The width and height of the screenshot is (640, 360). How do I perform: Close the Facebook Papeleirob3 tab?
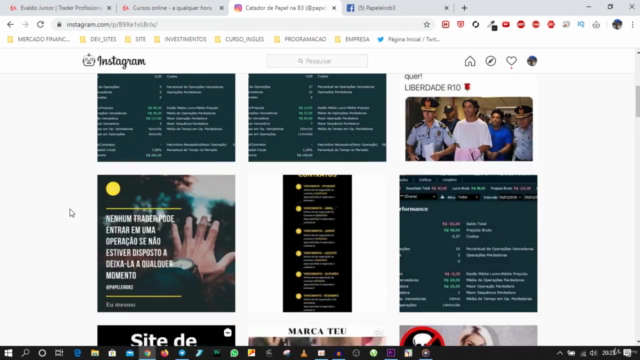446,8
